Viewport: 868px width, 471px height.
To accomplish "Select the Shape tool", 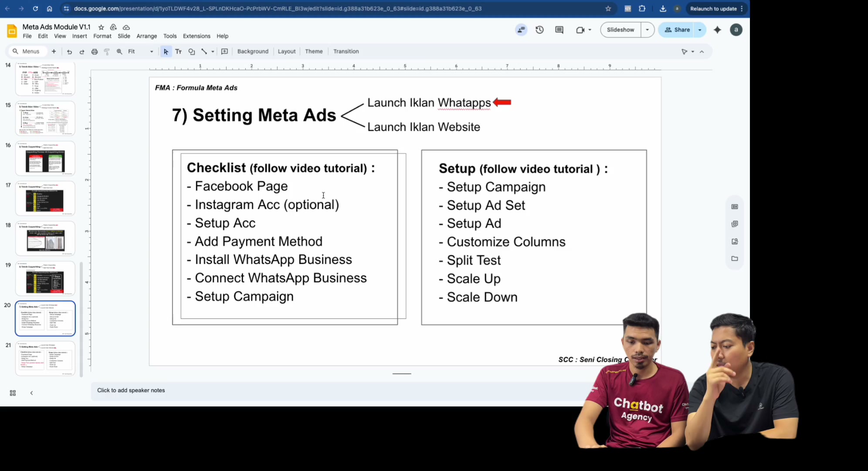I will (191, 51).
